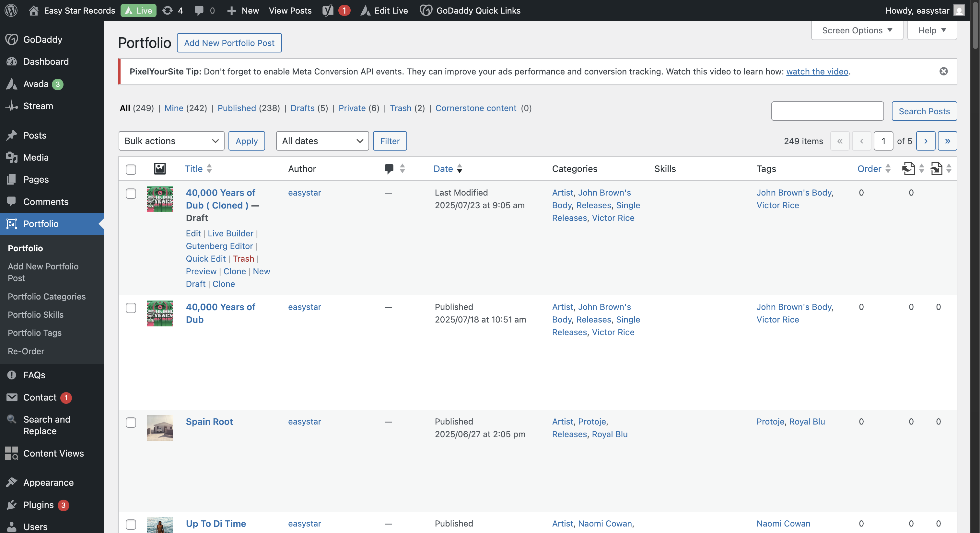Open Stream from the sidebar menu
This screenshot has height=533, width=980.
38,106
